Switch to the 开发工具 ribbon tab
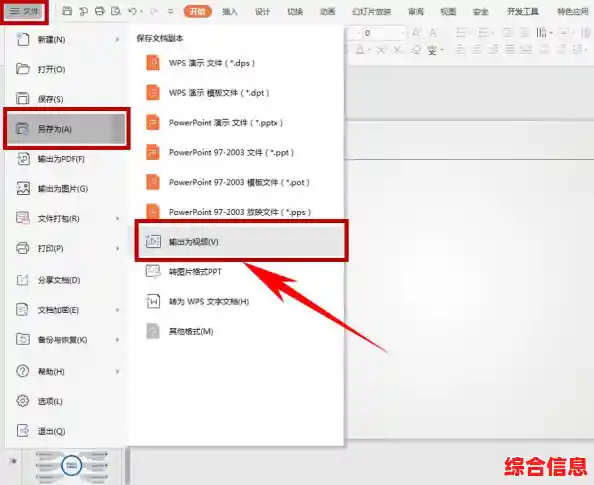This screenshot has height=485, width=594. tap(523, 12)
